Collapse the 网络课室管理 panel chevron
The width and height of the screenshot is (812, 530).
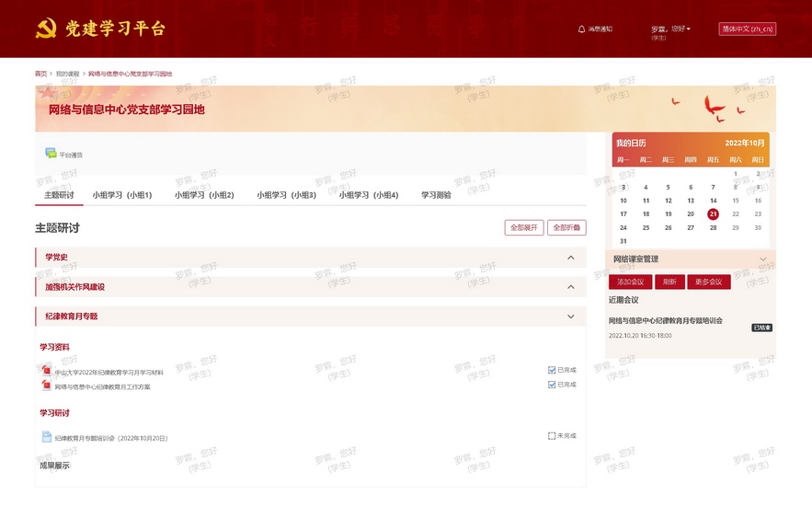pyautogui.click(x=762, y=259)
